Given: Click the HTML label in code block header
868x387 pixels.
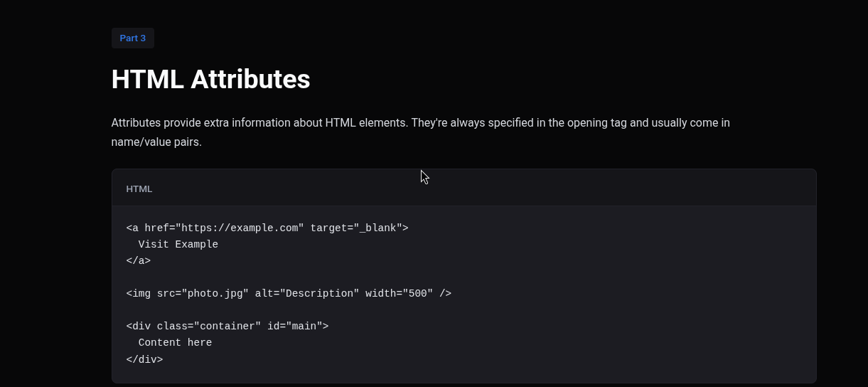Looking at the screenshot, I should [139, 189].
